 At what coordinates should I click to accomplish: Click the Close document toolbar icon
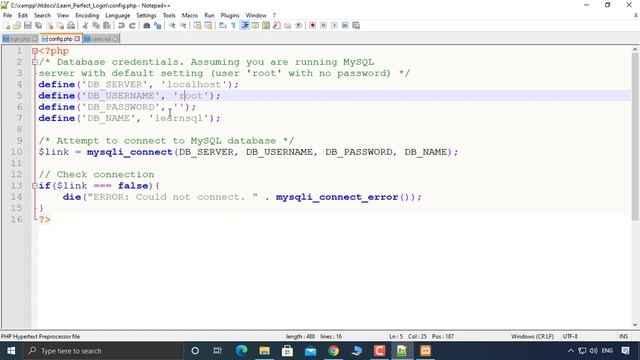[x=49, y=25]
